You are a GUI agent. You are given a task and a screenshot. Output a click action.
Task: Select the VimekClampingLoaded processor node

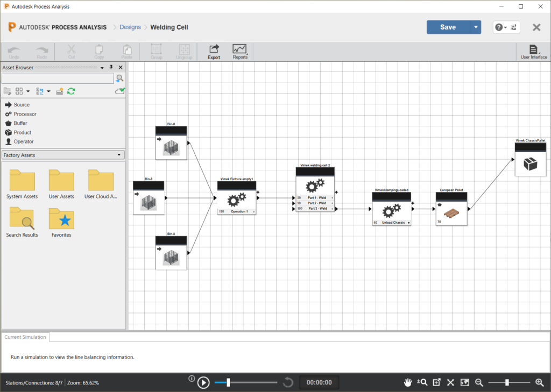(392, 209)
